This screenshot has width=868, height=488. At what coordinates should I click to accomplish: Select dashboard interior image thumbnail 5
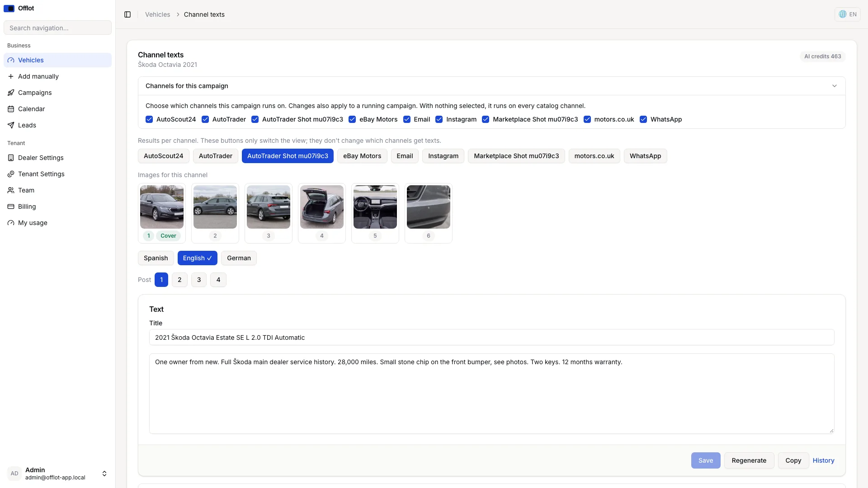375,207
